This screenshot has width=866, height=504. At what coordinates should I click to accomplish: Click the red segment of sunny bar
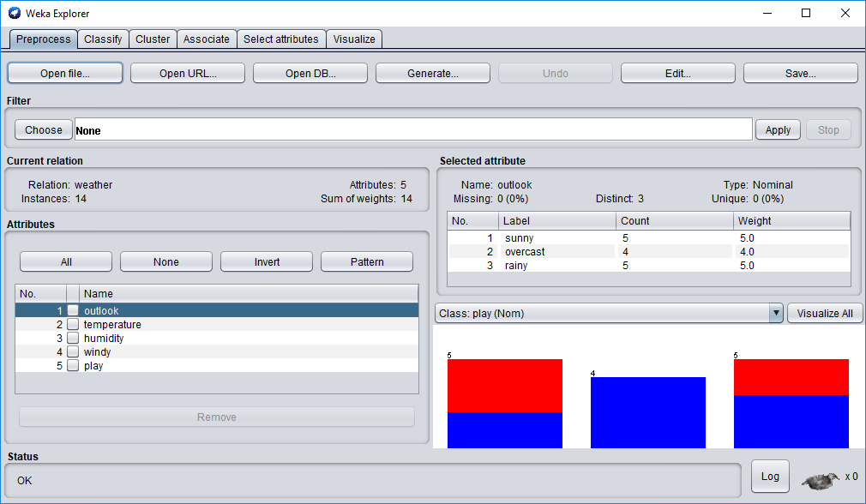point(504,386)
